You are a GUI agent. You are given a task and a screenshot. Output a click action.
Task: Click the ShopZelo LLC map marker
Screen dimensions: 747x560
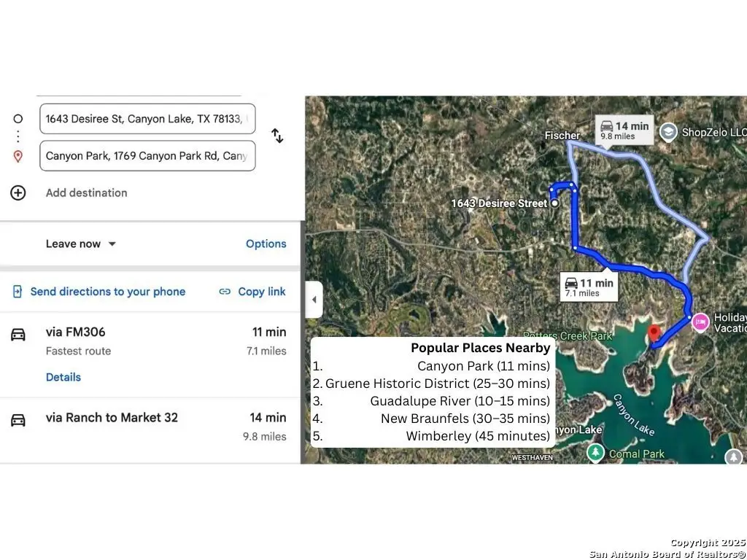pos(667,132)
